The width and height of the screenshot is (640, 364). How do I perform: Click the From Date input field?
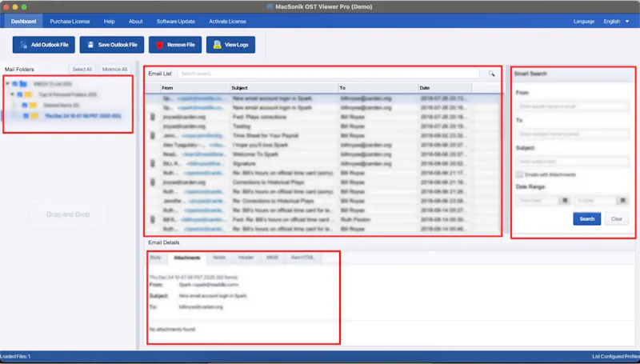pyautogui.click(x=538, y=200)
